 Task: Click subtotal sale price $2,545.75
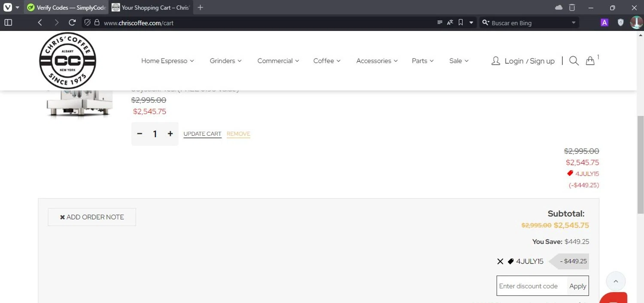click(571, 225)
